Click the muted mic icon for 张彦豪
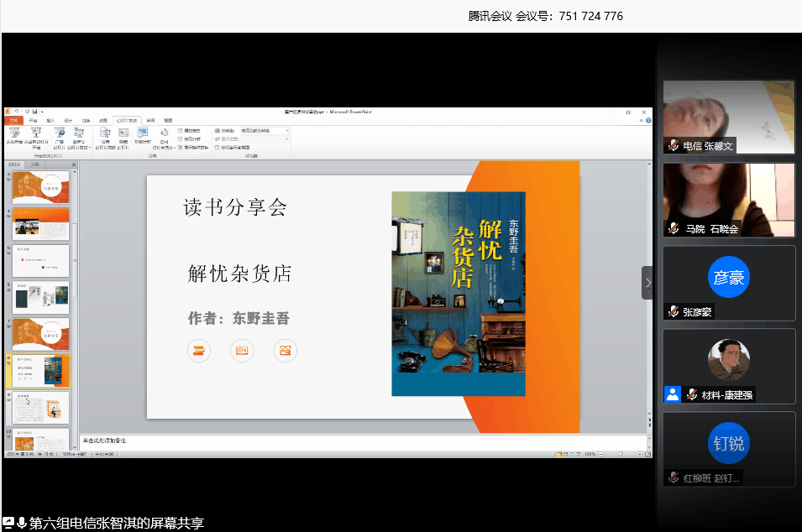 point(674,311)
